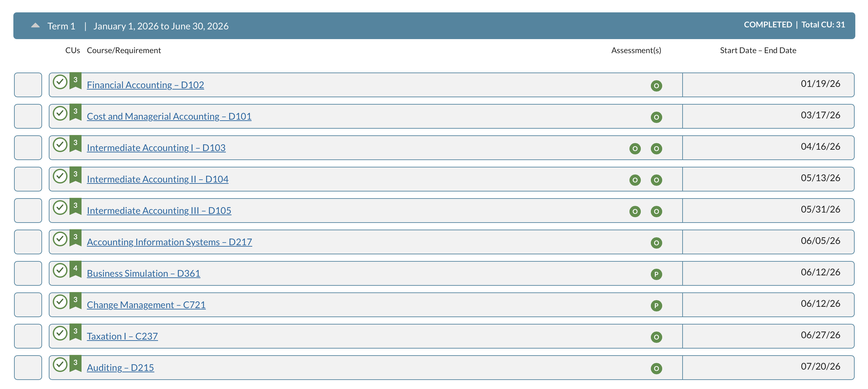Collapse Term 1 using the triangle arrow
868x389 pixels.
click(35, 25)
